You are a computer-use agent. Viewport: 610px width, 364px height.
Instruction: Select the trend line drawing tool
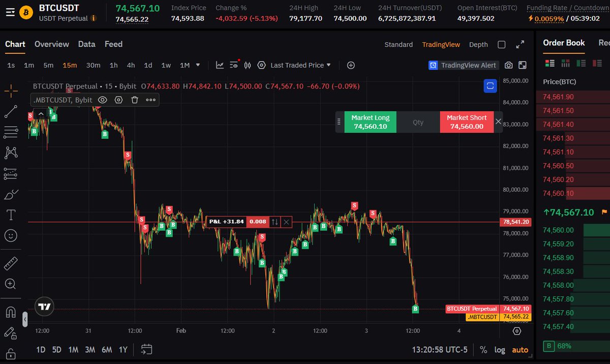[x=11, y=111]
